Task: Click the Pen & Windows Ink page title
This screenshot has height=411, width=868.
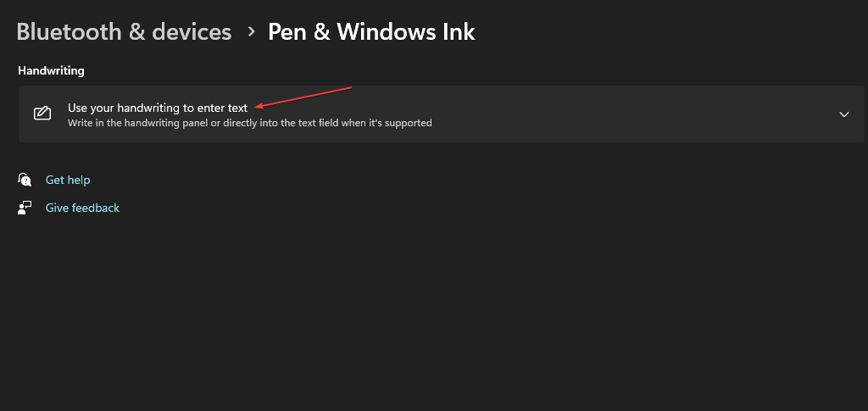Action: 371,32
